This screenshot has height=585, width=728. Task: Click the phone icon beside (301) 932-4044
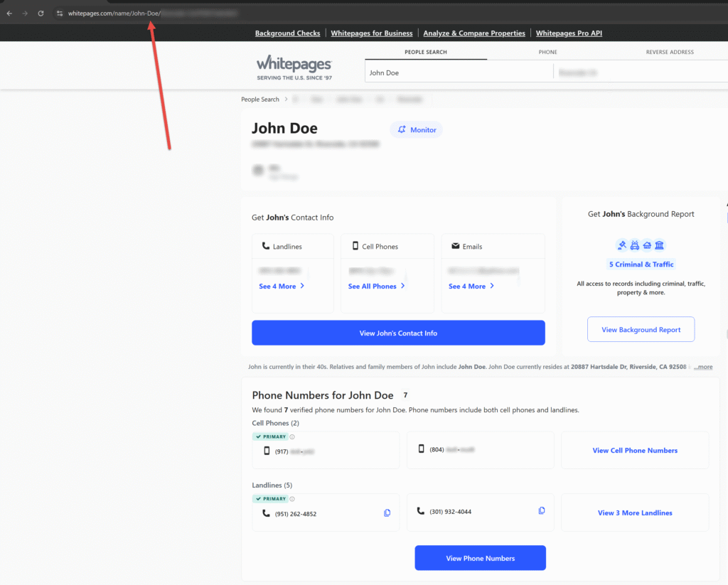click(421, 510)
